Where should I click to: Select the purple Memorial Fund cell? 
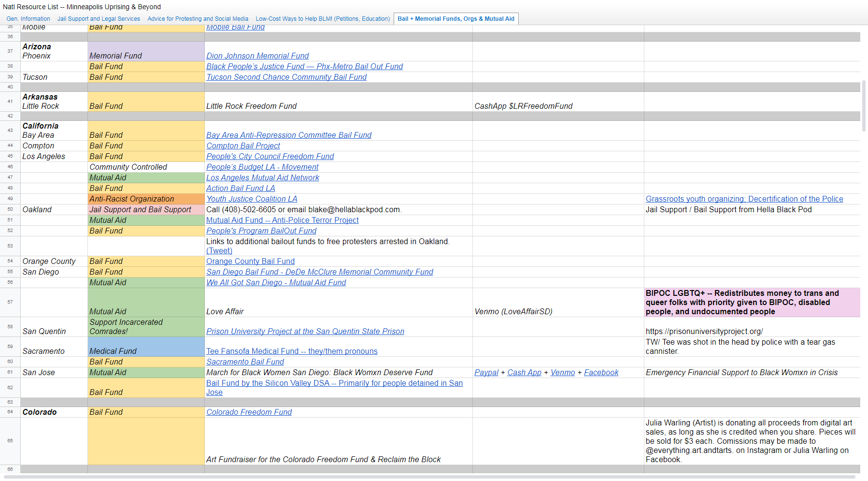pyautogui.click(x=146, y=51)
